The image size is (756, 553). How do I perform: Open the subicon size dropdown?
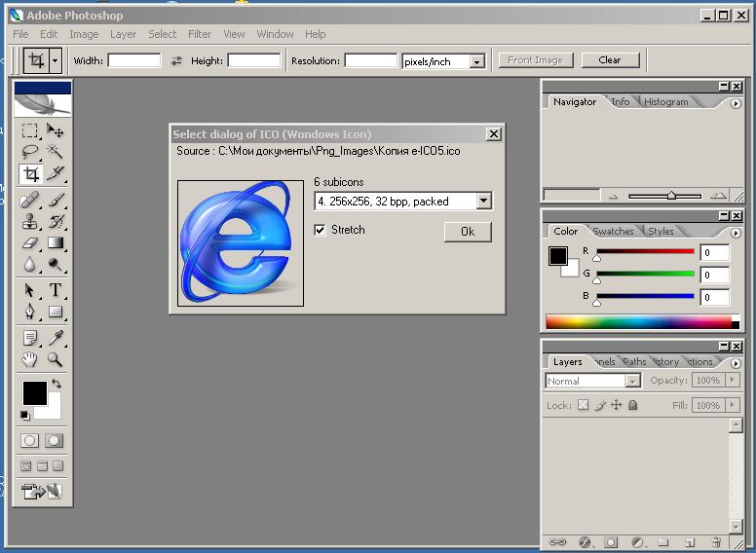point(484,201)
